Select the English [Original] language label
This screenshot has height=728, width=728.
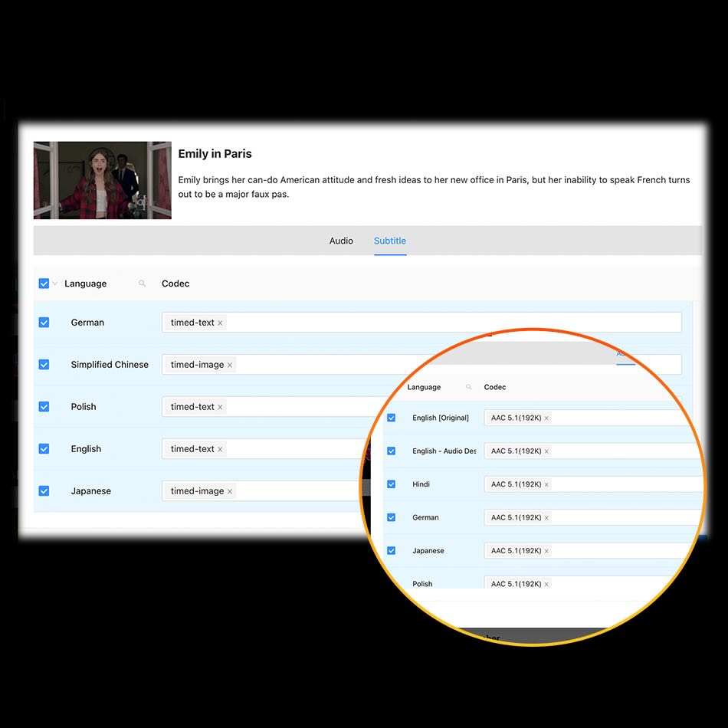[x=441, y=418]
